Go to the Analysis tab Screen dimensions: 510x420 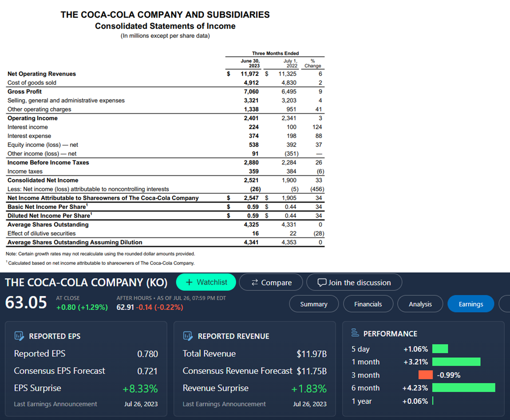pyautogui.click(x=420, y=304)
